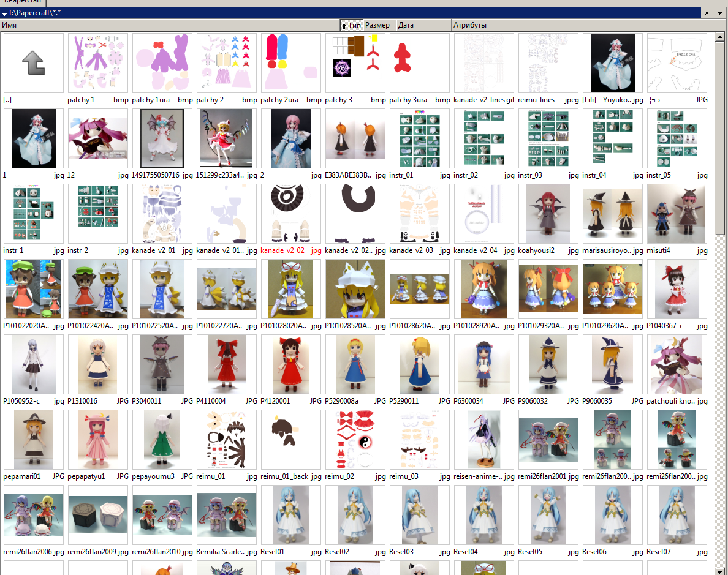Select the koahyousi2 thumbnail

tap(548, 214)
